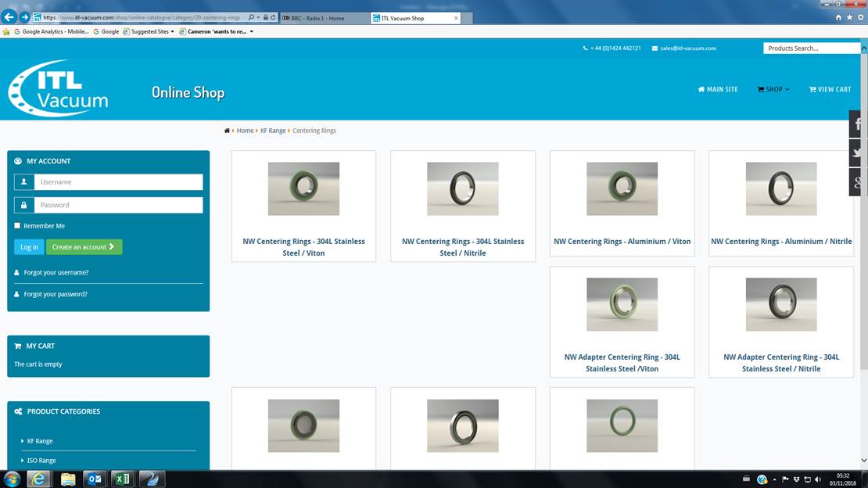Screen dimensions: 868x488
Task: Open NW Centering Rings Aluminium / Nitrile link
Action: point(781,242)
